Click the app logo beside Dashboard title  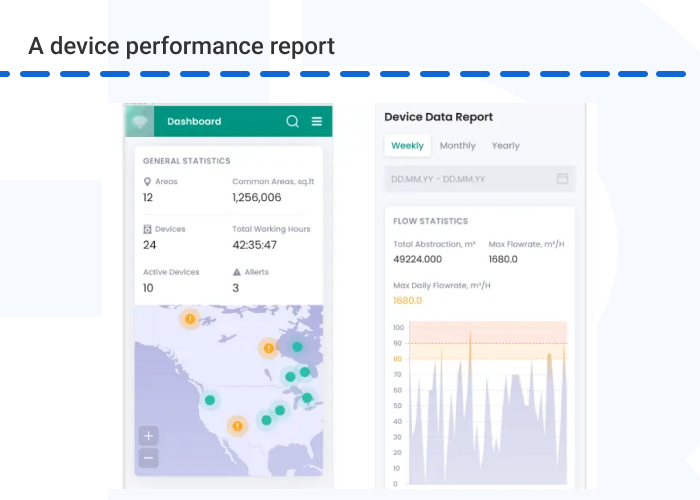(x=140, y=121)
